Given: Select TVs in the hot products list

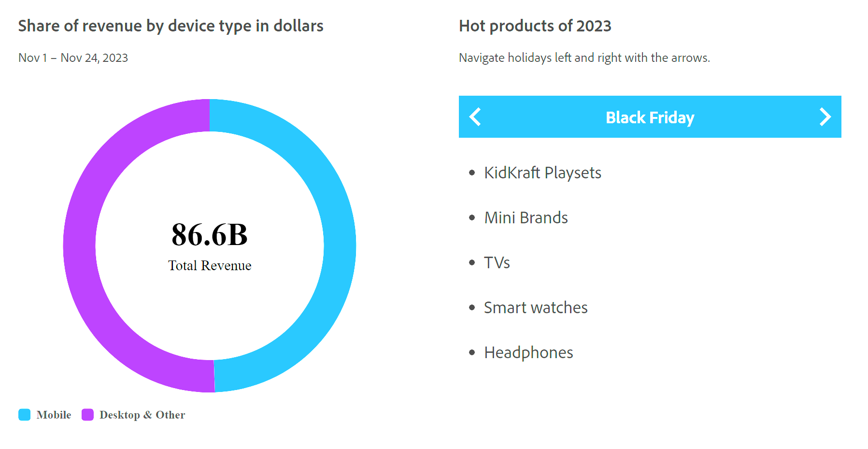Looking at the screenshot, I should (x=497, y=262).
